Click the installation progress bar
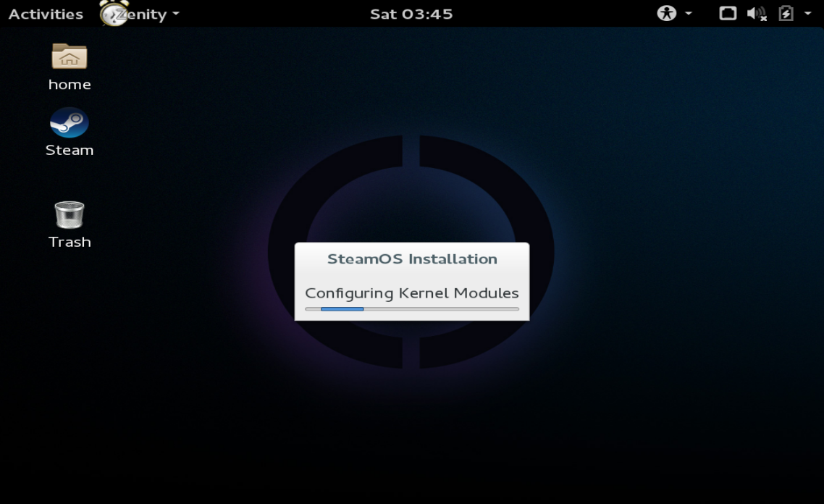Image resolution: width=824 pixels, height=504 pixels. point(412,309)
